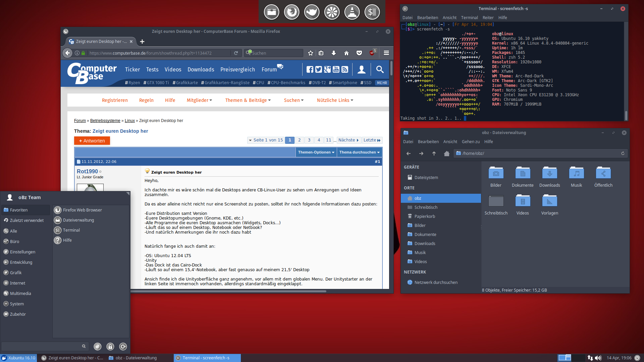Click Whisker menu search field
This screenshot has height=362, width=644.
click(42, 346)
